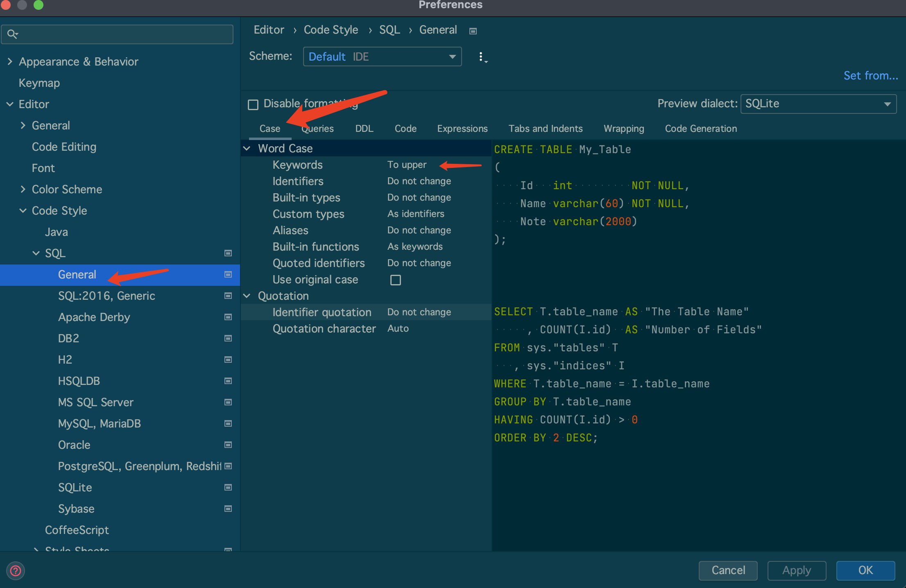The width and height of the screenshot is (906, 588).
Task: Change Scheme from Default IDE
Action: pyautogui.click(x=382, y=56)
